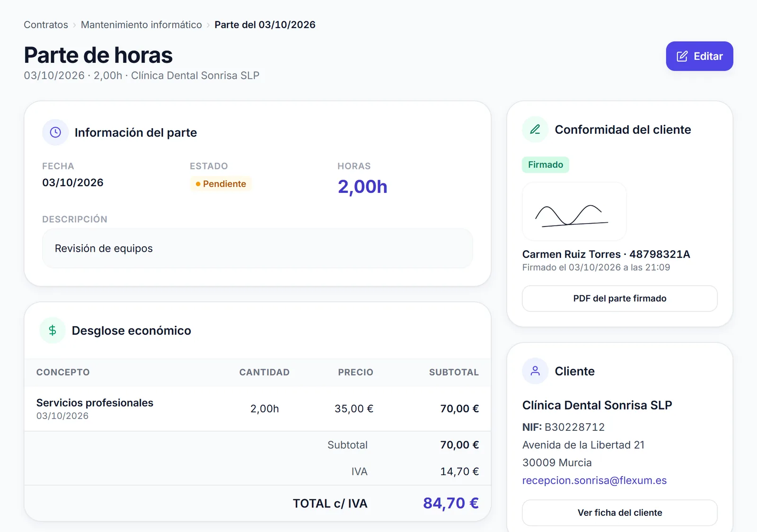Click the dollar icon beside Desglose económico
Image resolution: width=757 pixels, height=532 pixels.
(53, 330)
